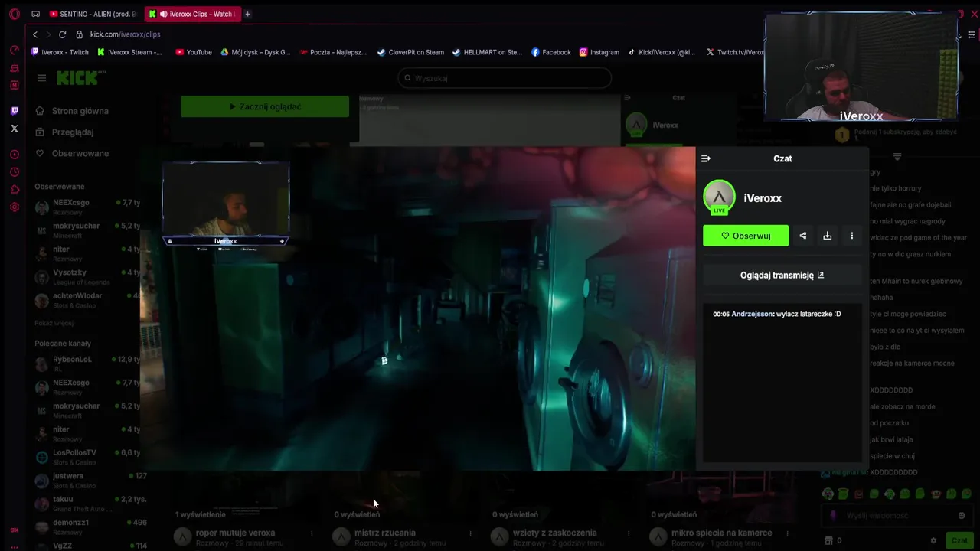
Task: Open the X icon in the Opera sidebar
Action: [x=14, y=129]
